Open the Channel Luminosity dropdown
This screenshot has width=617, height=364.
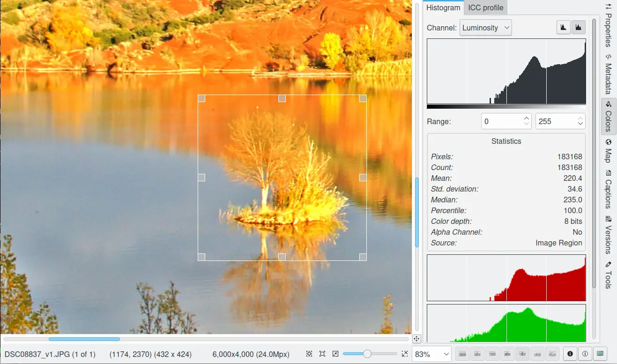(x=485, y=28)
